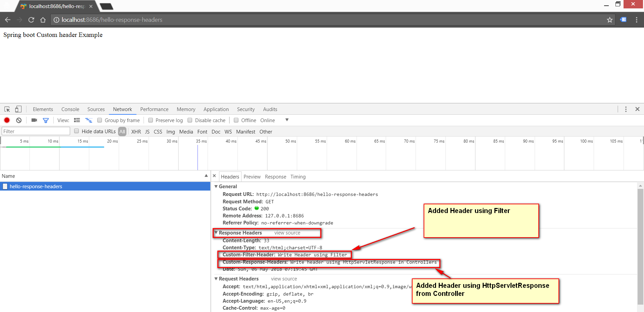The image size is (644, 312).
Task: Enable Hide data URLs filter
Action: pyautogui.click(x=76, y=131)
